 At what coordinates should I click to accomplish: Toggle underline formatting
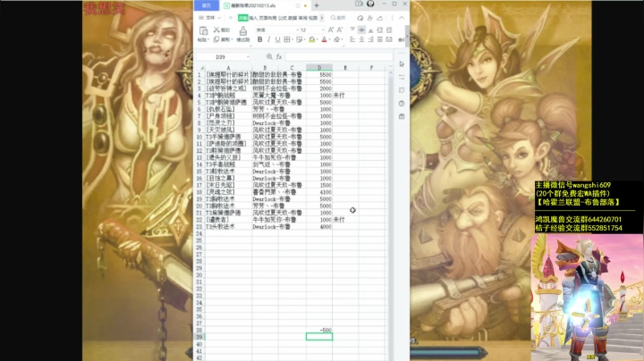click(277, 39)
